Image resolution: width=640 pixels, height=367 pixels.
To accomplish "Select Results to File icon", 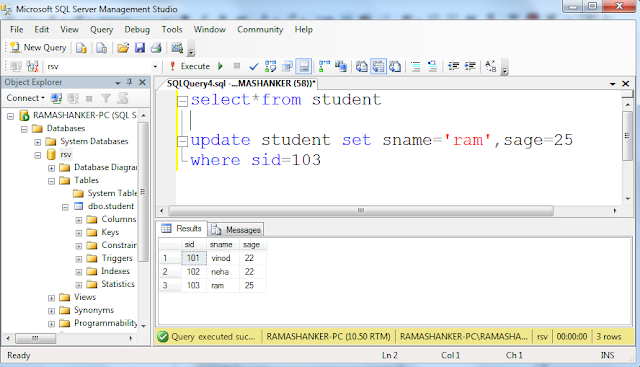I will point(395,66).
